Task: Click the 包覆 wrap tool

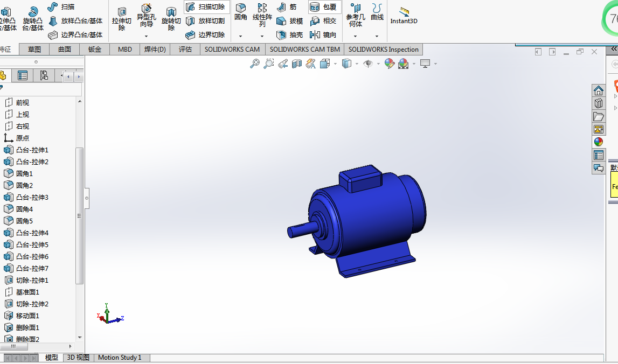Action: [x=324, y=6]
